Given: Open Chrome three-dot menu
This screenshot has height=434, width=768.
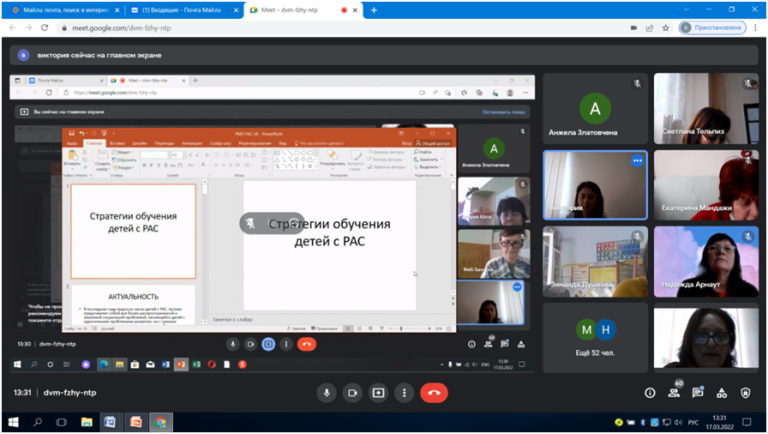Looking at the screenshot, I should pos(756,28).
